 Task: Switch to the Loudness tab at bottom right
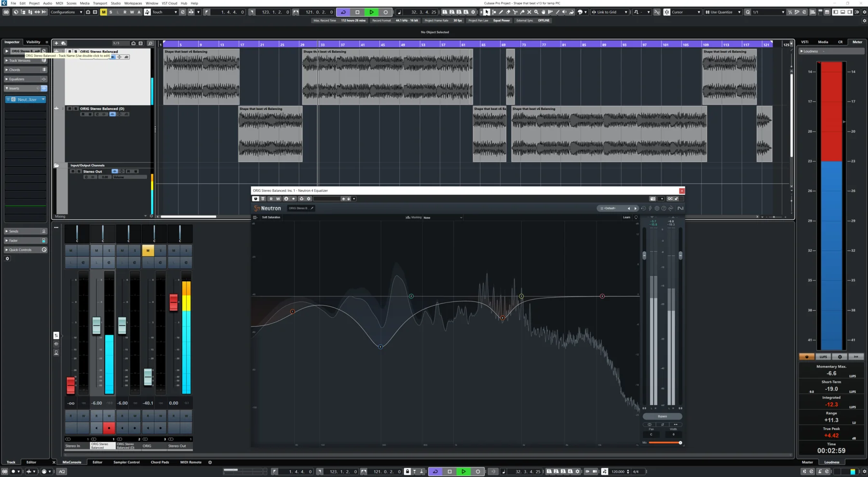click(832, 462)
